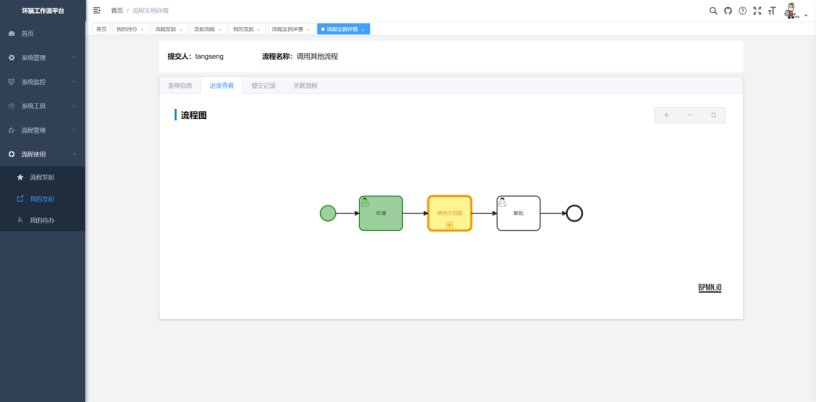Click the submitter name tangseng
This screenshot has width=817, height=402.
[209, 56]
